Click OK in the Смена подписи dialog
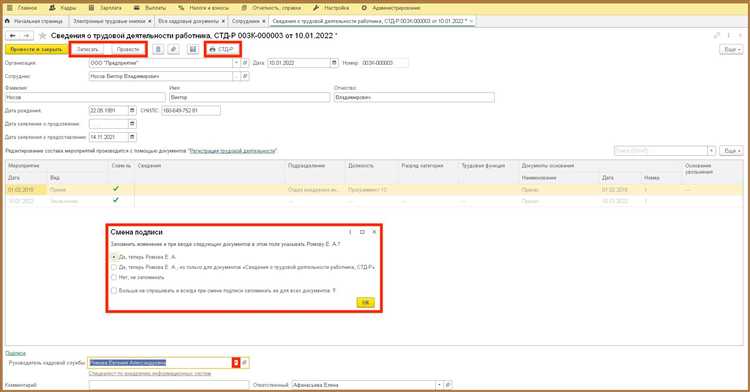This screenshot has width=750, height=392. pos(365,303)
